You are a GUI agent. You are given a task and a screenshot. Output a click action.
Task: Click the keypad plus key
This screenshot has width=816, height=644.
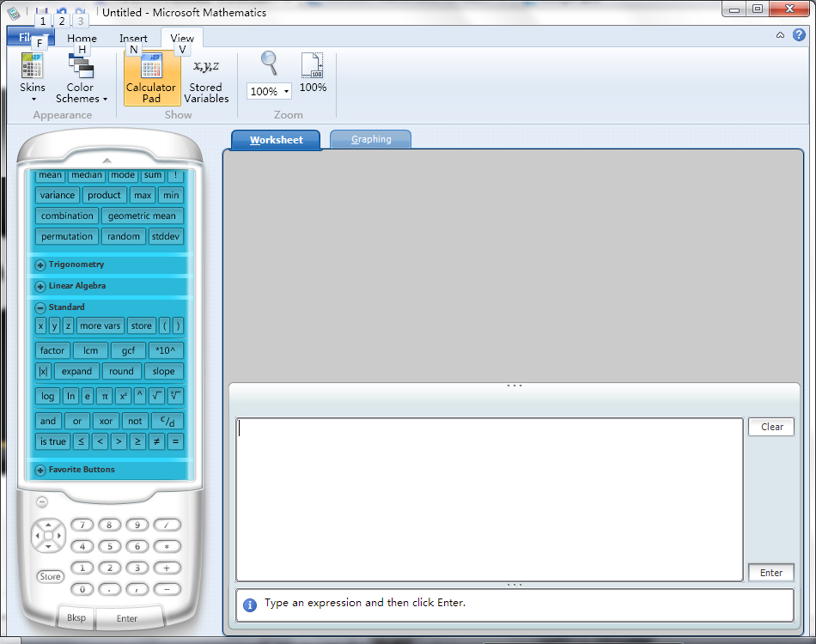167,568
